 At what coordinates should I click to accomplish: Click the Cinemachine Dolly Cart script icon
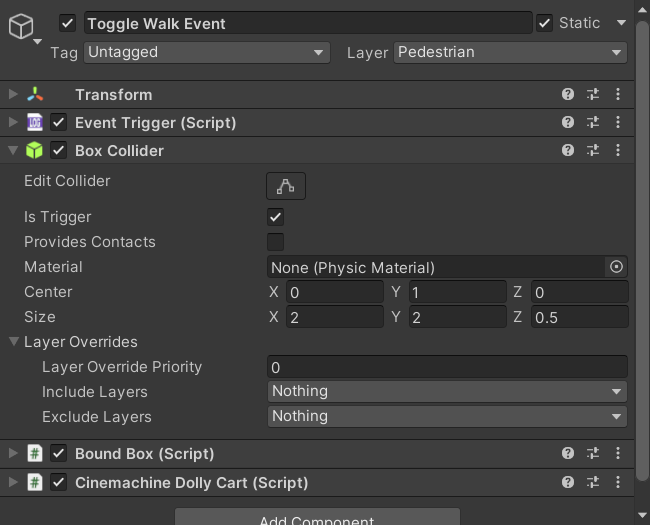click(x=35, y=482)
